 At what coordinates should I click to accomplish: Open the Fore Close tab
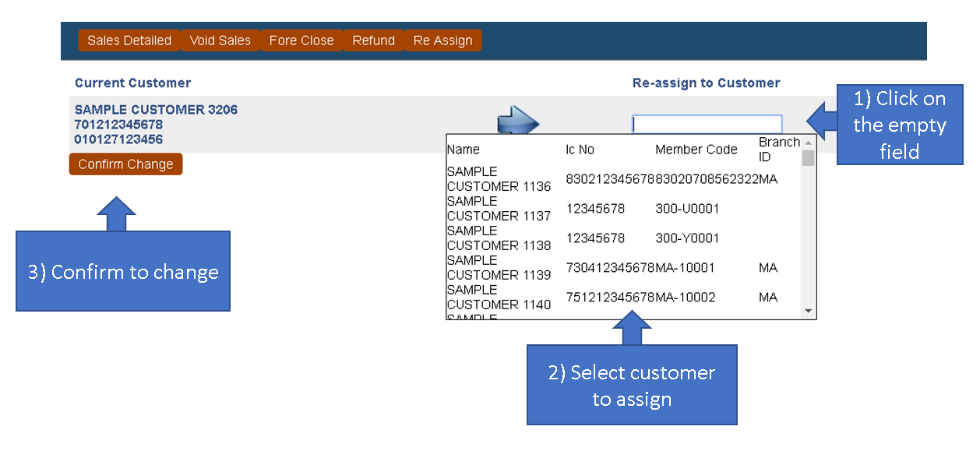pyautogui.click(x=301, y=41)
